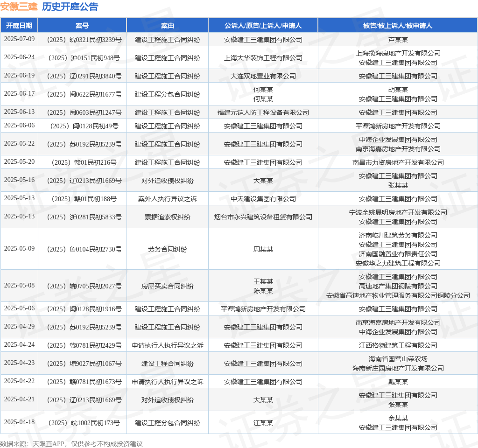
Task: Click defendant 戴某某
Action: pyautogui.click(x=398, y=382)
